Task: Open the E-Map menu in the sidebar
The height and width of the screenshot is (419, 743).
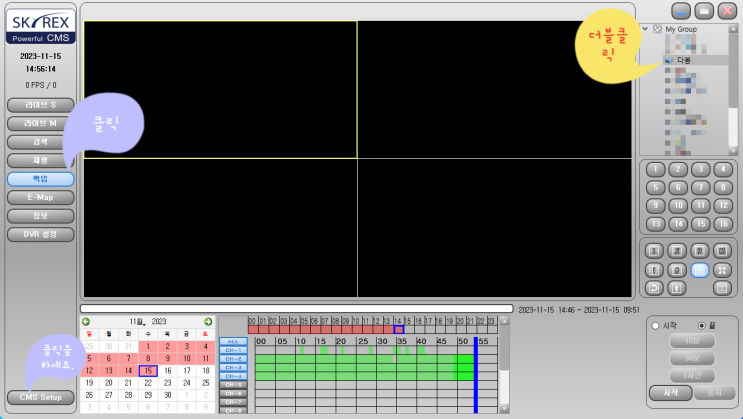Action: 40,197
